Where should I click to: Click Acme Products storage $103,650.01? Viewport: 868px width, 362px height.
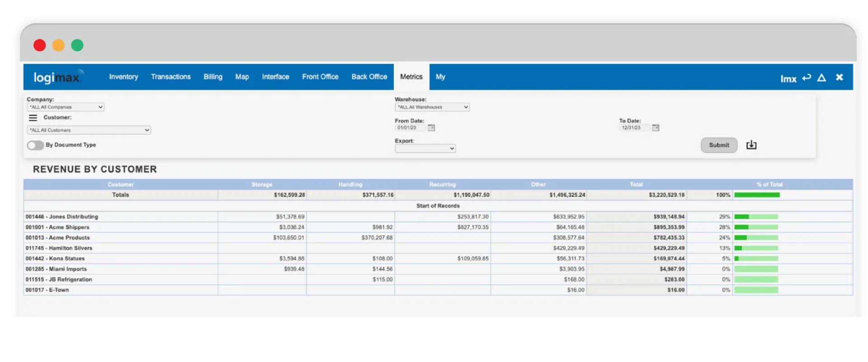288,238
